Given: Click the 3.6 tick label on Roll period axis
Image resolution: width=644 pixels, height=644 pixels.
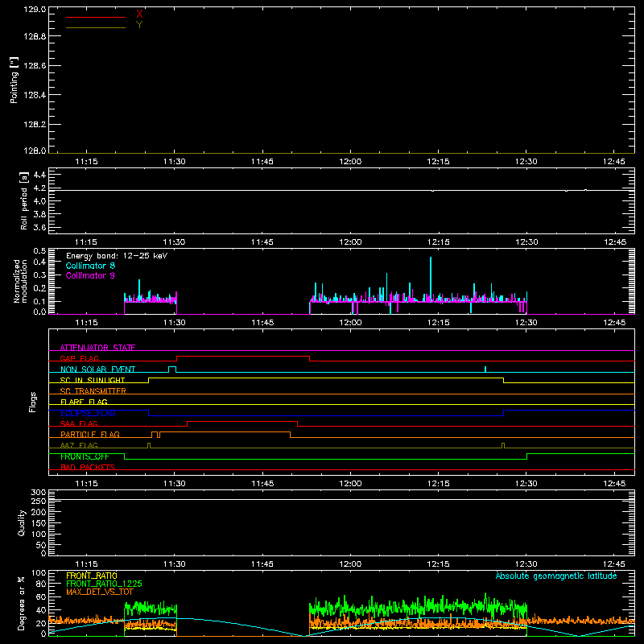Looking at the screenshot, I should [x=39, y=228].
